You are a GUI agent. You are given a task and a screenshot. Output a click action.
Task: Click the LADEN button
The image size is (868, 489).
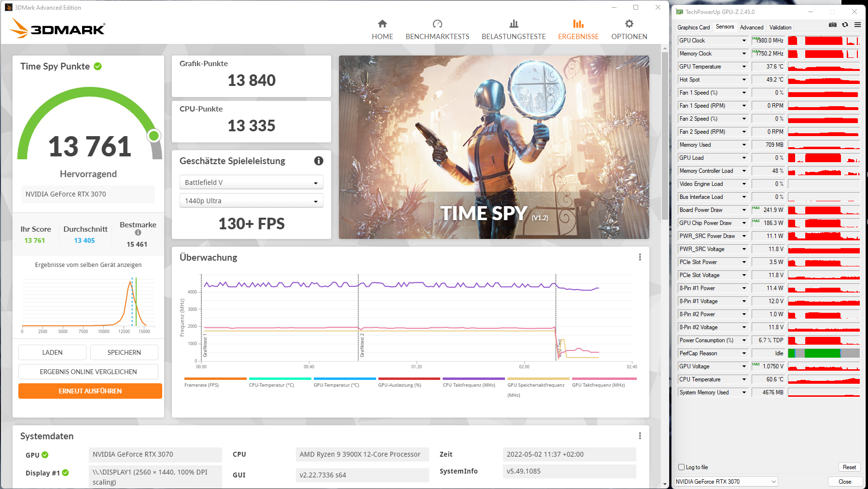[x=52, y=352]
